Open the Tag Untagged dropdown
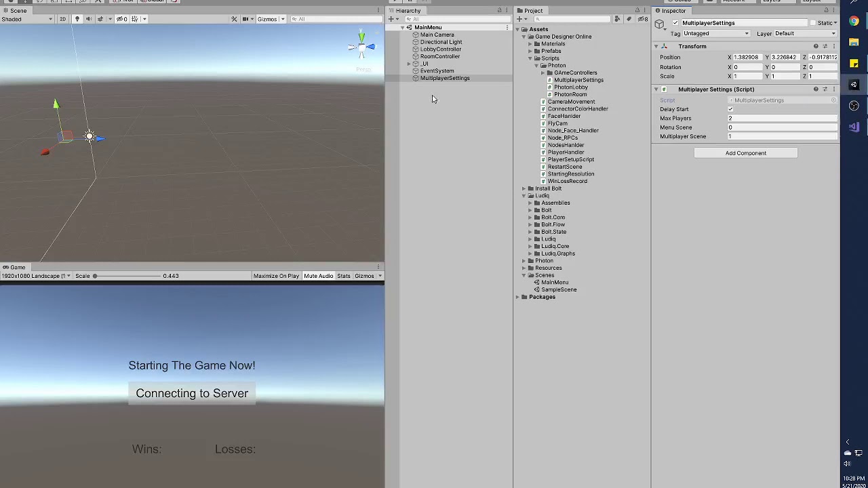This screenshot has height=488, width=868. (716, 33)
